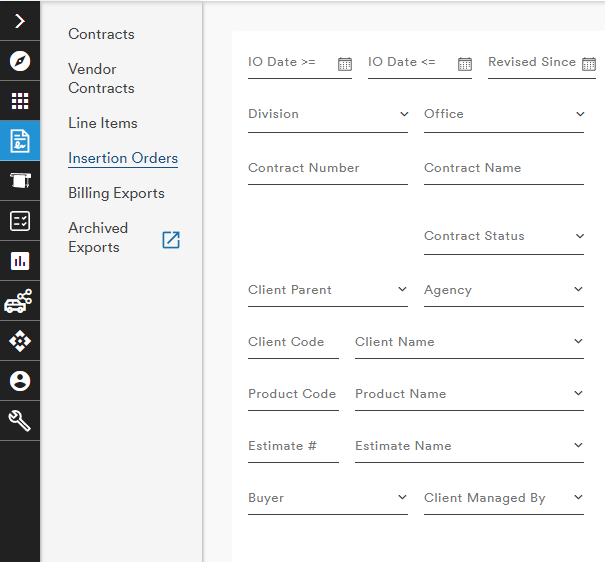Navigate to Billing Exports

(116, 193)
